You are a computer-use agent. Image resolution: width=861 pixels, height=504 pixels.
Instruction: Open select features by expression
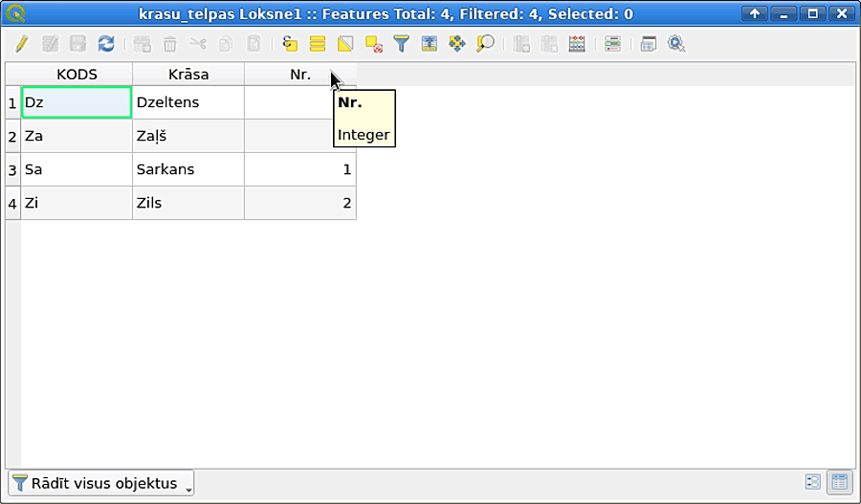289,43
